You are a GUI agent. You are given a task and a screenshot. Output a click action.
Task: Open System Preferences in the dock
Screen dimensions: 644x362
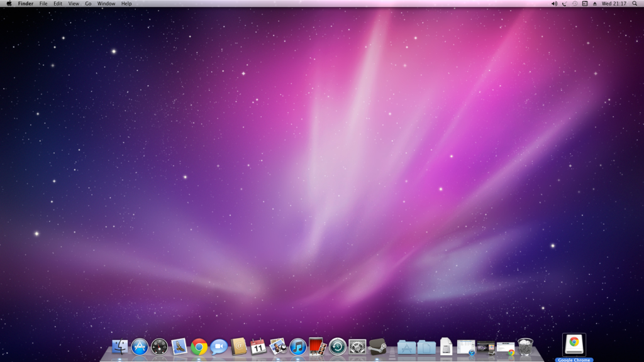pyautogui.click(x=357, y=346)
